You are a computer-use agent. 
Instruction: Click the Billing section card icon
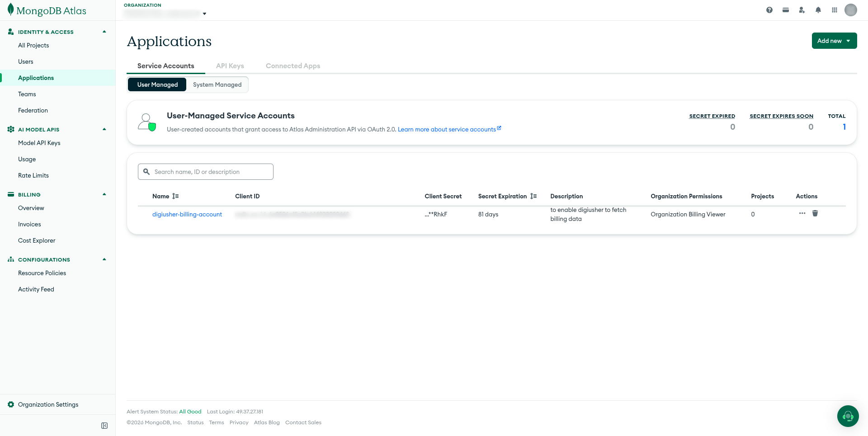tap(11, 194)
